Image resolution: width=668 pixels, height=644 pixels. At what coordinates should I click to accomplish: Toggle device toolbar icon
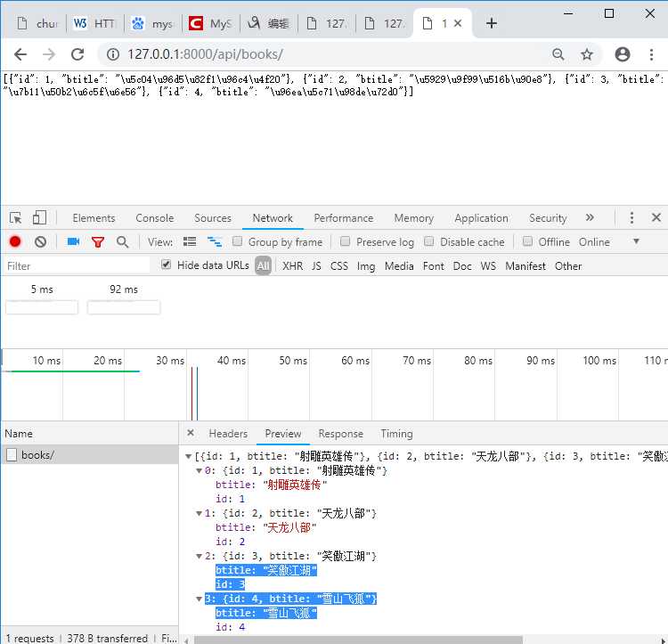click(39, 218)
